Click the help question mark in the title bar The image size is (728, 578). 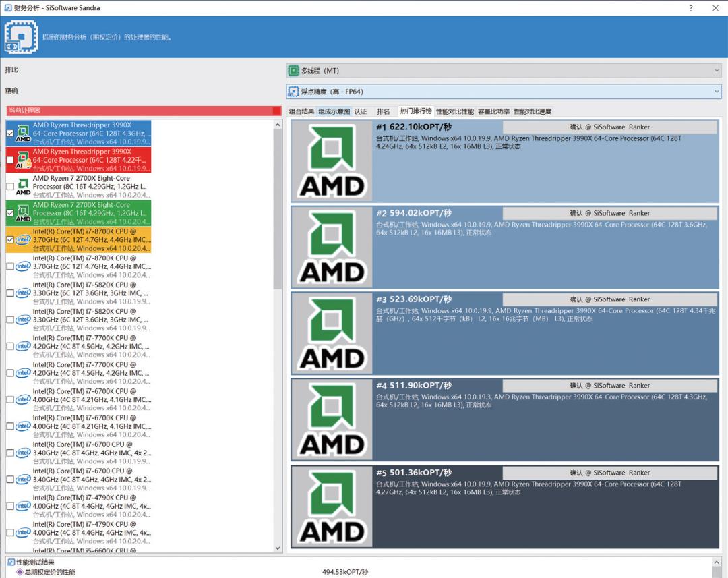[x=691, y=8]
